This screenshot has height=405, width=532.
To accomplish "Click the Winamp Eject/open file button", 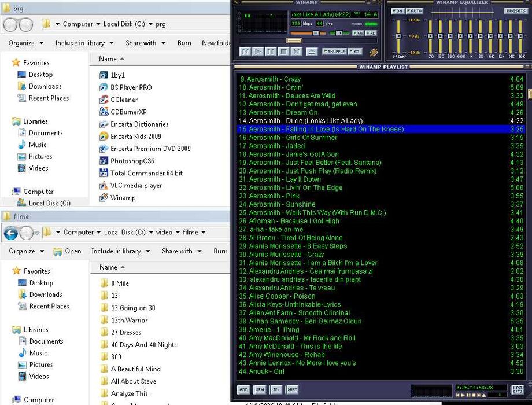I will 312,51.
